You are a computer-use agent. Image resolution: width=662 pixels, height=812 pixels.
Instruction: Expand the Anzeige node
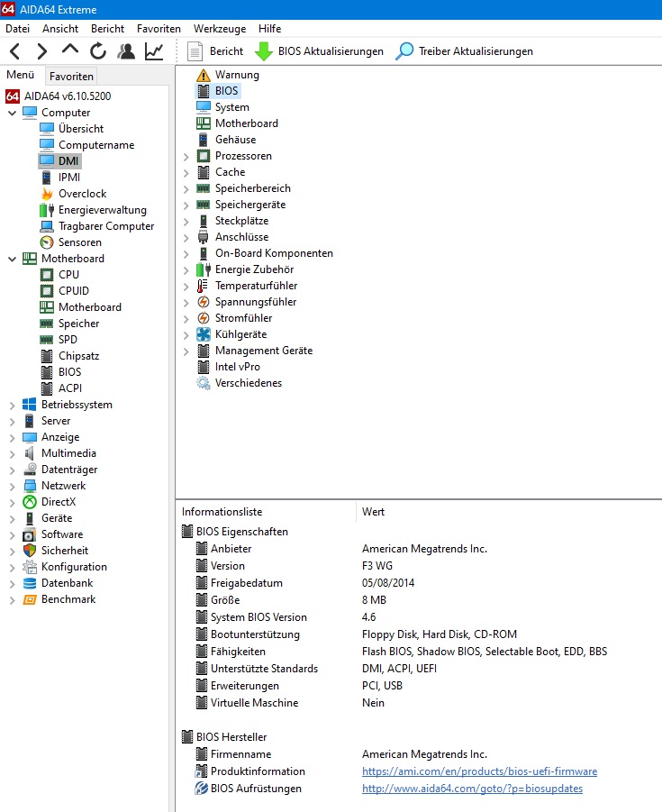12,438
